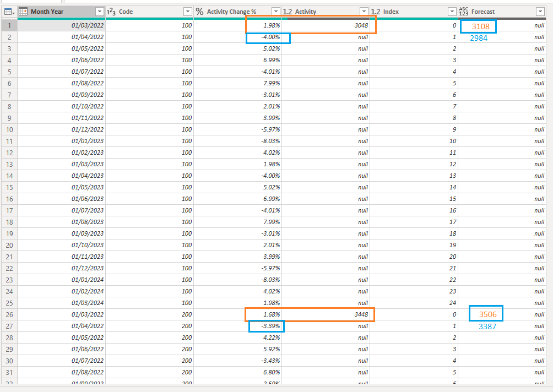
Task: Click the 01/08/2022 date in row 31
Action: (61, 372)
